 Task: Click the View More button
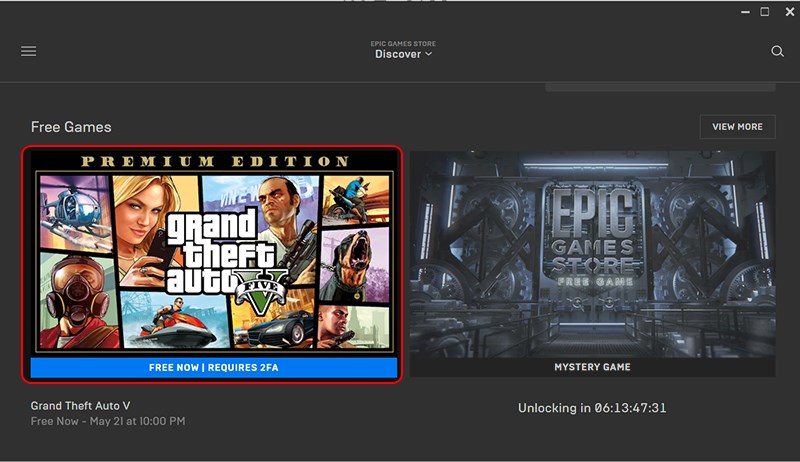tap(737, 126)
